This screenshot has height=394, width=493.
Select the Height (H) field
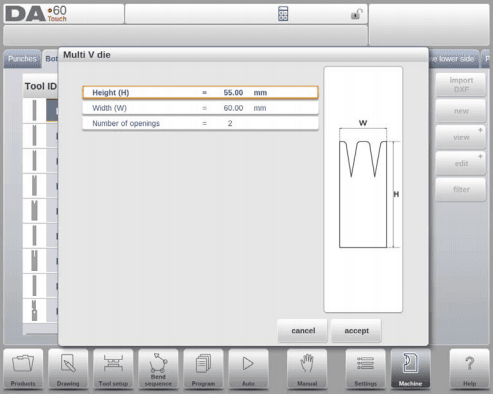[x=200, y=93]
